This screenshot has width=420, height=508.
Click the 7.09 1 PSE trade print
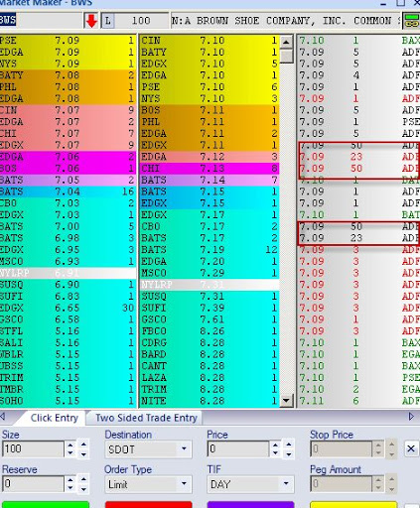click(x=358, y=122)
